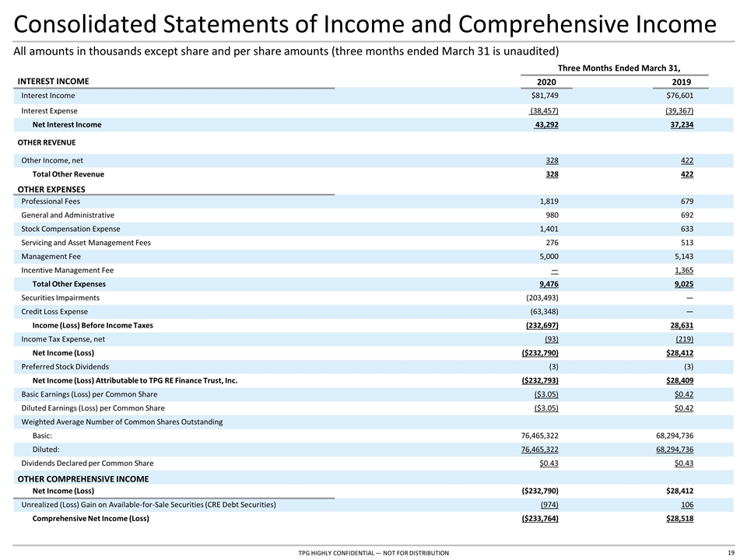Select the "Servicing and Asset Management Fees" label
747x560 pixels.
coord(86,243)
